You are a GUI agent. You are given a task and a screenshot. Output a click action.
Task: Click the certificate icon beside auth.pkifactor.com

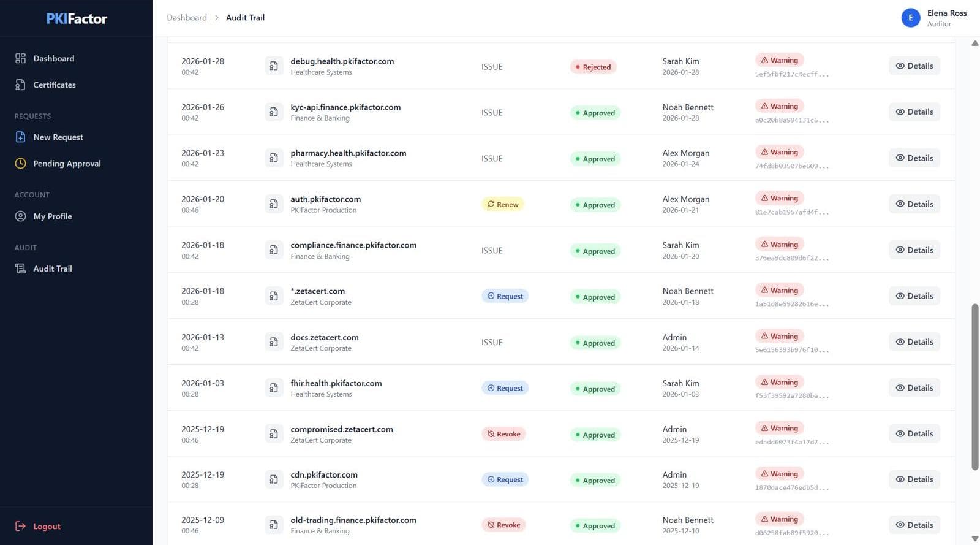point(274,204)
